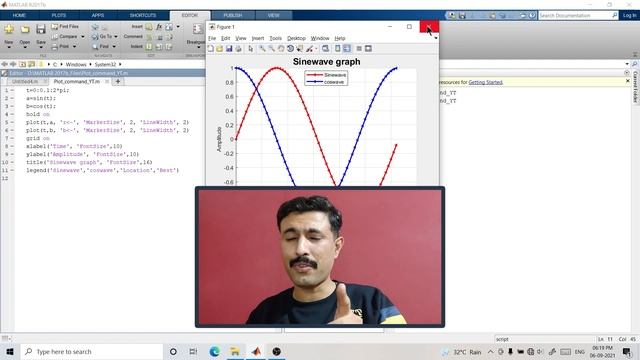Switch to the HOME ribbon tab
This screenshot has width=640, height=360.
(19, 16)
